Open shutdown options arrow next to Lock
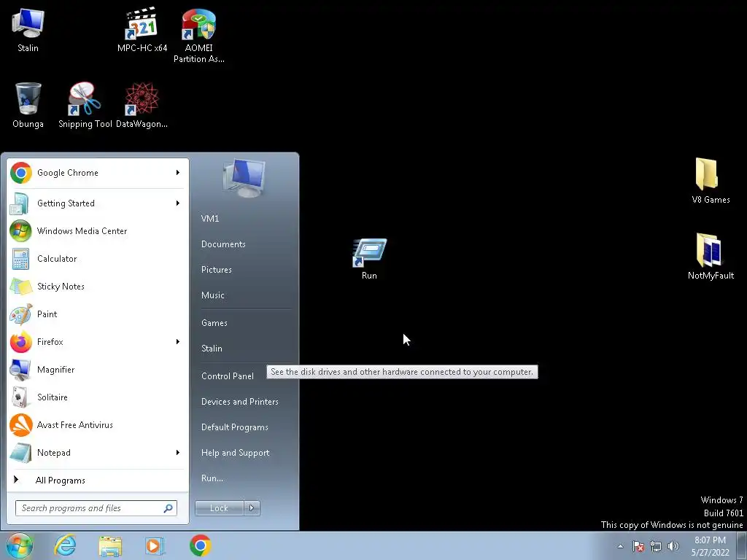 click(x=252, y=508)
